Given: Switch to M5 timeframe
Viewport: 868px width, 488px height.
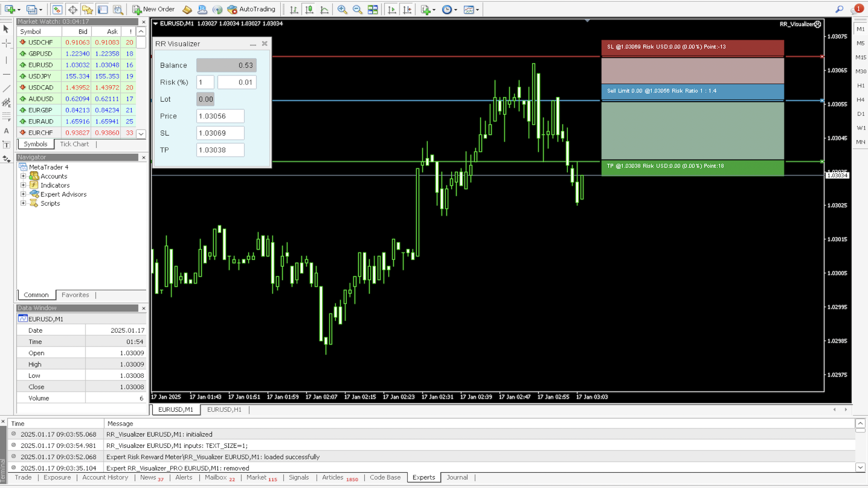Looking at the screenshot, I should [860, 43].
